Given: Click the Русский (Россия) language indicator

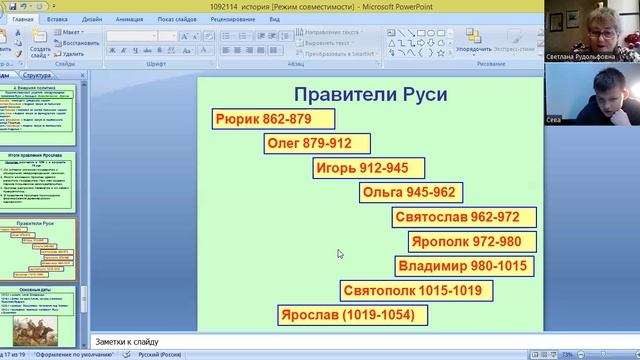Looking at the screenshot, I should pyautogui.click(x=160, y=355).
